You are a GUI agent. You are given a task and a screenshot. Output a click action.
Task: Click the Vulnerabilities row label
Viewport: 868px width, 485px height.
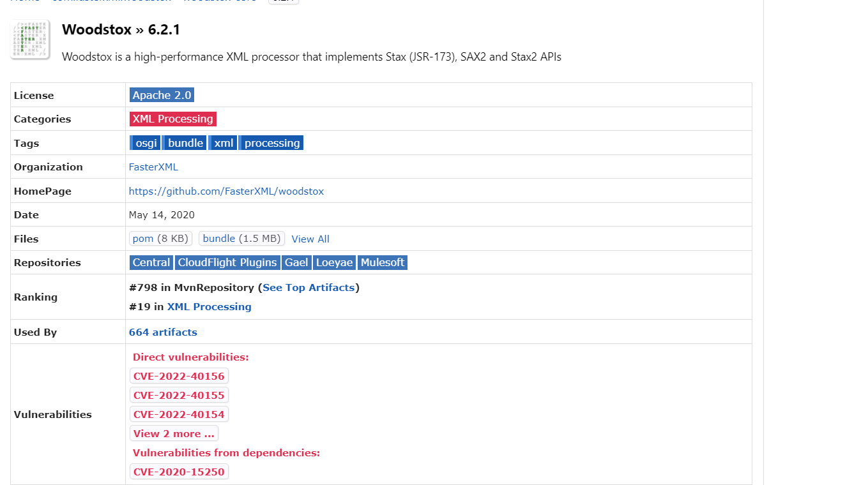point(53,415)
